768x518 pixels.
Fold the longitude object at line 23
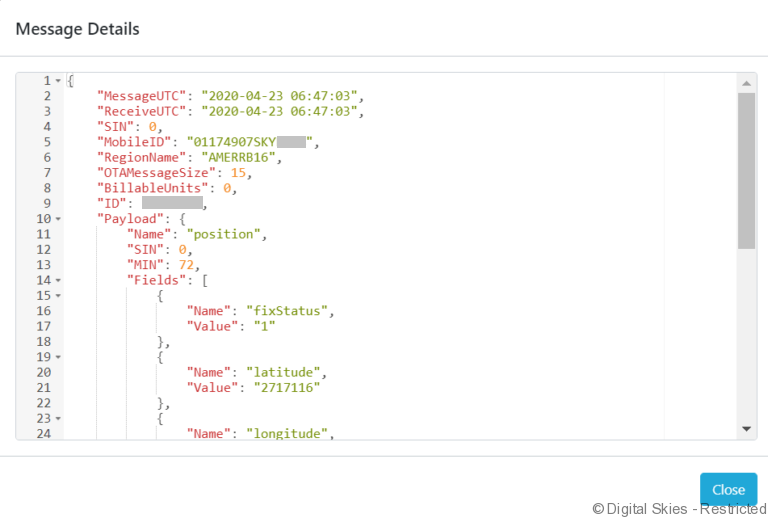point(58,419)
